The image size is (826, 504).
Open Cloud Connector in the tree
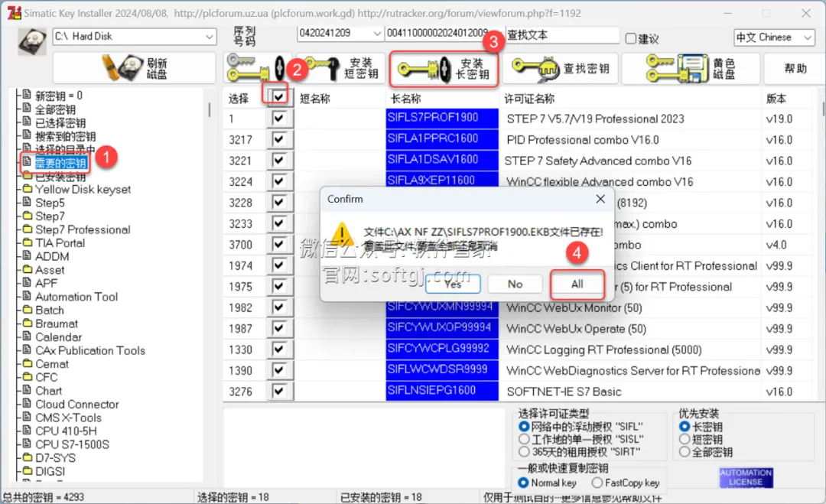tap(77, 404)
